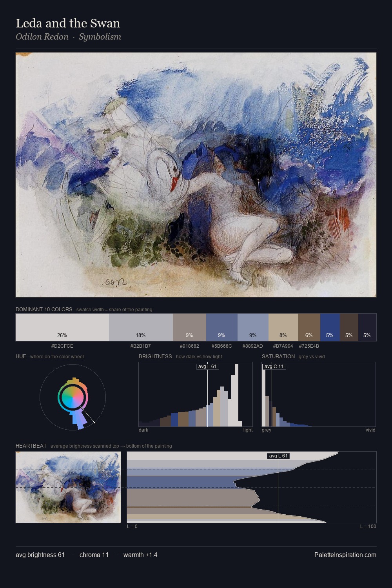Pick the taupe 9% swatch
This screenshot has width=392, height=588.
[189, 327]
